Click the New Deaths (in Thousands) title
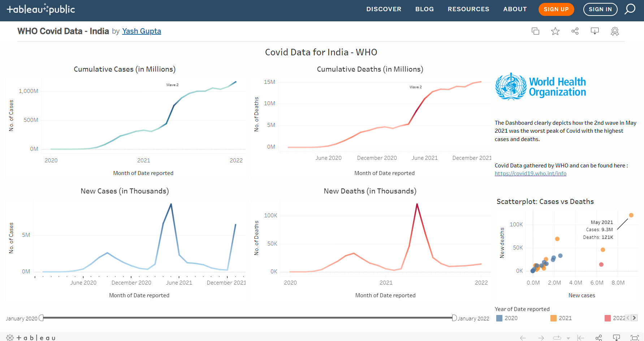The image size is (644, 341). point(370,191)
